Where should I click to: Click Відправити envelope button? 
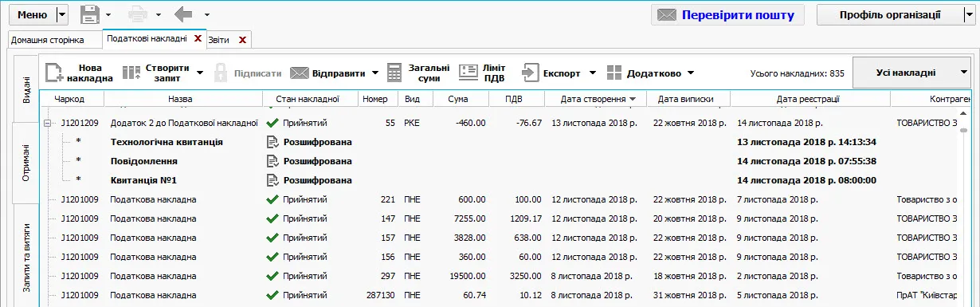[327, 73]
